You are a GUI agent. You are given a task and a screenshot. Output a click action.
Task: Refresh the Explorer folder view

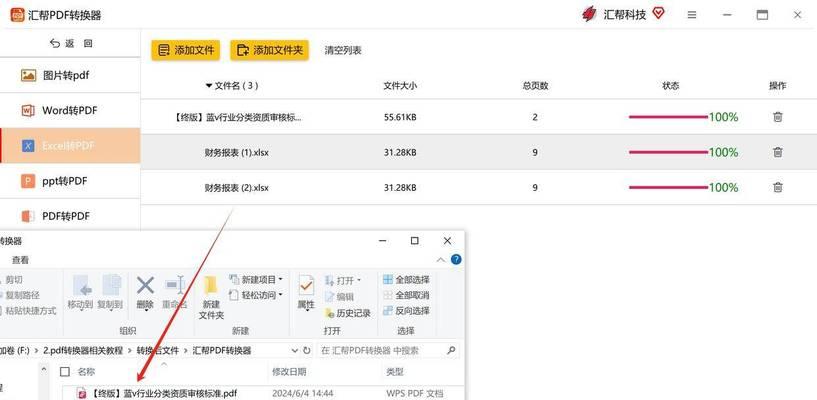point(307,351)
